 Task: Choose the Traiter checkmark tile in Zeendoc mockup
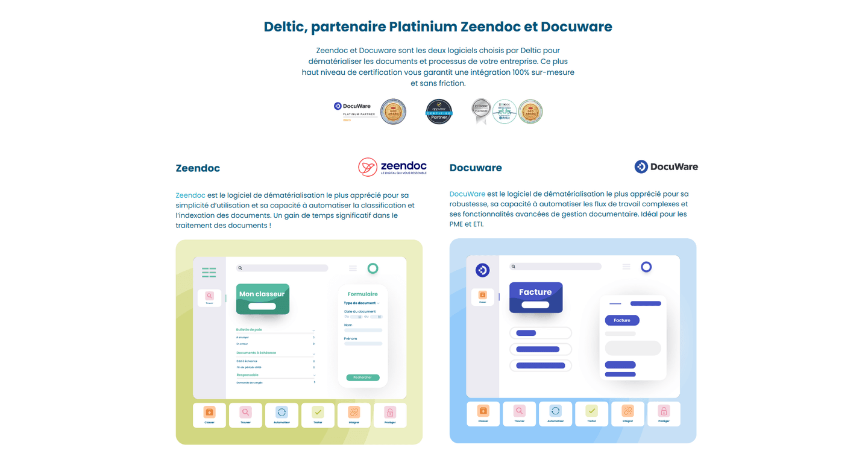pos(318,415)
